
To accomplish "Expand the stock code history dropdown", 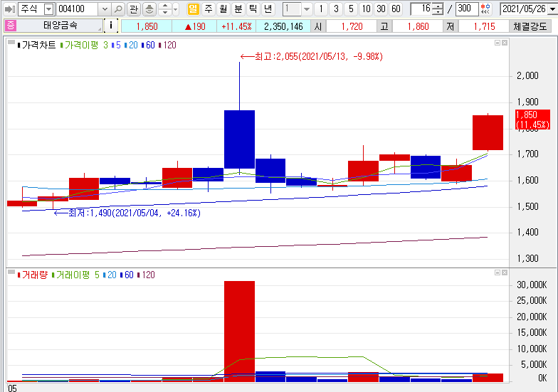I will point(104,9).
